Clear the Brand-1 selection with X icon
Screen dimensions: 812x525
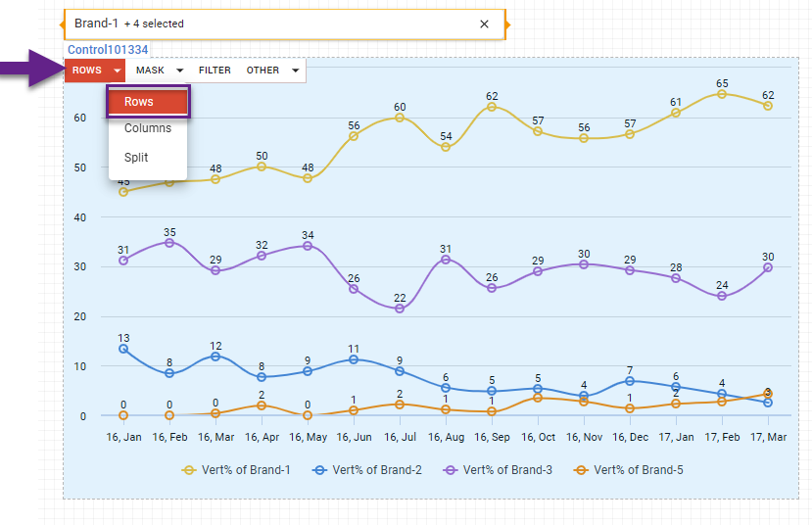[x=484, y=24]
